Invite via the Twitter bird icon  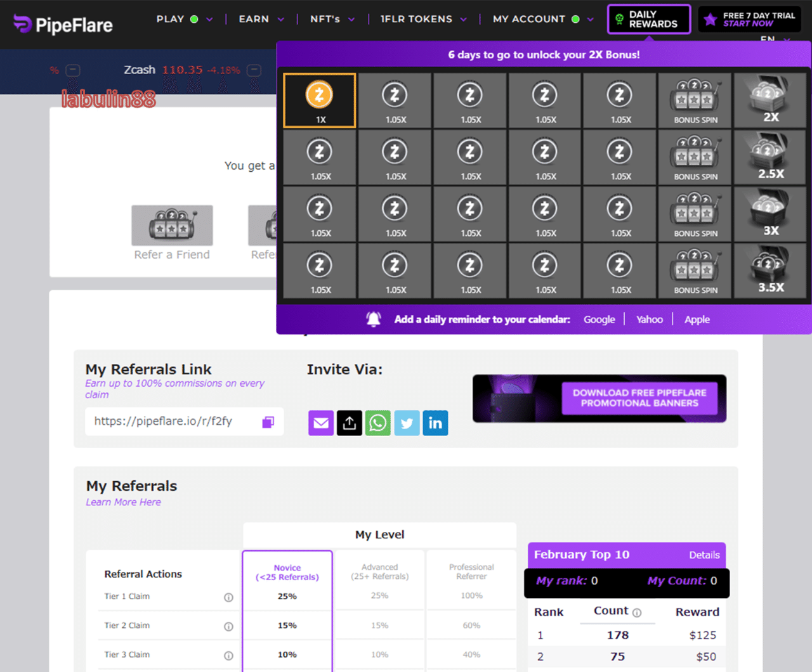pyautogui.click(x=407, y=423)
